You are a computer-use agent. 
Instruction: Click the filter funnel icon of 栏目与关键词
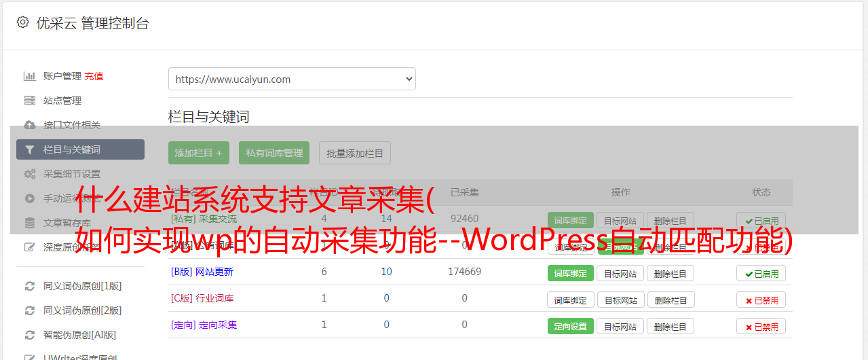(29, 149)
